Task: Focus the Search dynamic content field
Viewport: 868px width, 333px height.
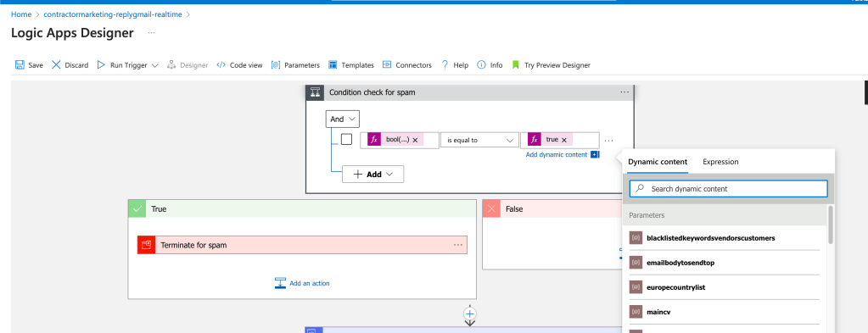Action: tap(729, 189)
